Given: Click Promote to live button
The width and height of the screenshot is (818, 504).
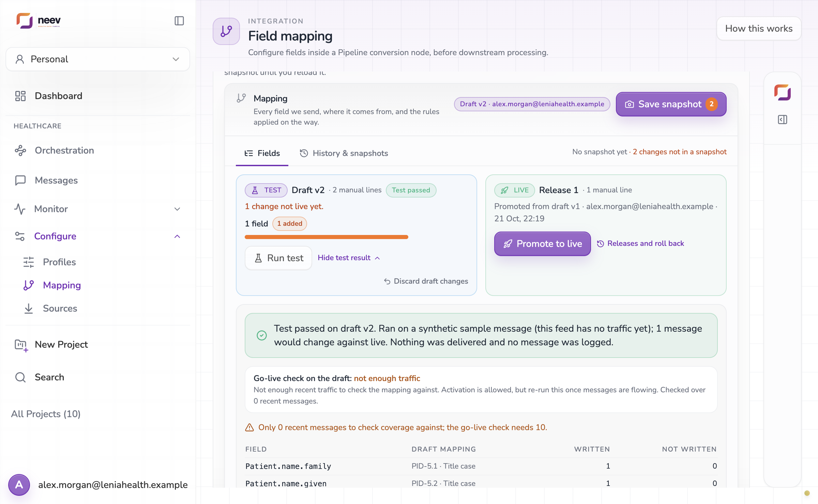Looking at the screenshot, I should pyautogui.click(x=542, y=244).
